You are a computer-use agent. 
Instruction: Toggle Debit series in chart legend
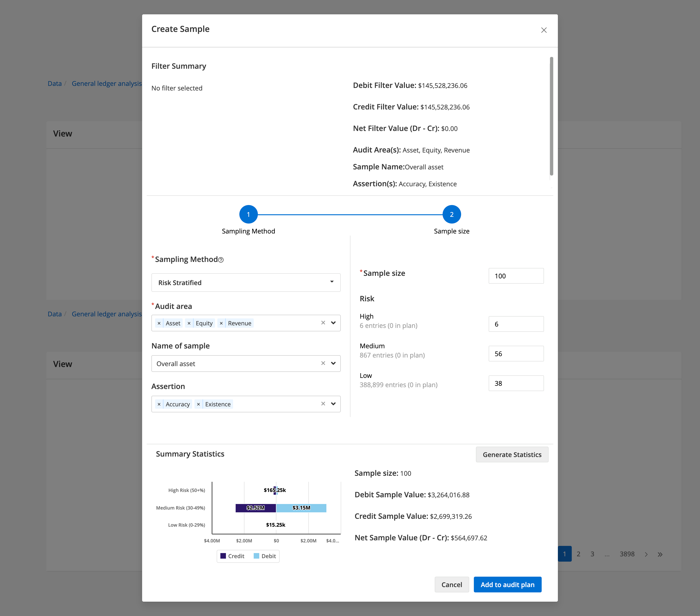tap(265, 556)
